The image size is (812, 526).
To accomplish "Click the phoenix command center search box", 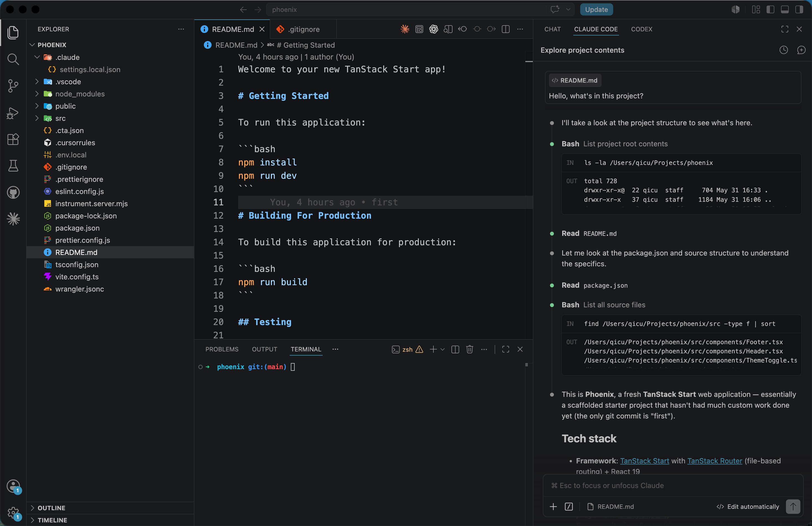I will click(x=406, y=9).
